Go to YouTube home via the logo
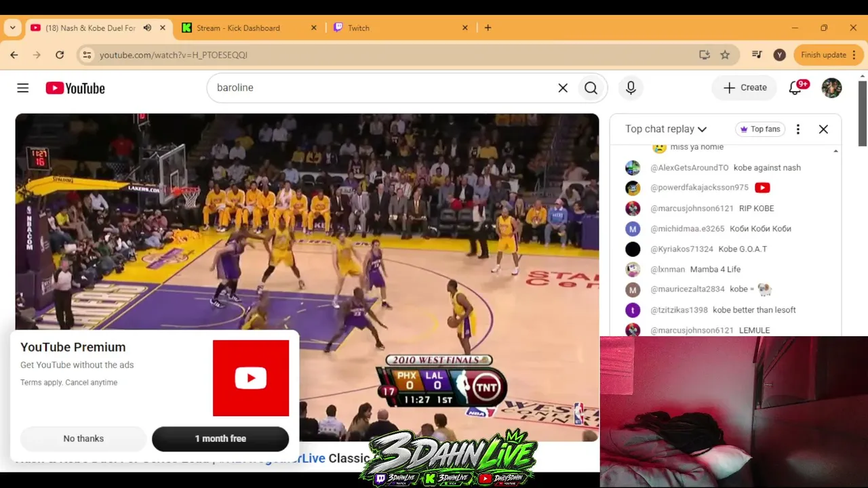The image size is (868, 488). click(x=75, y=88)
